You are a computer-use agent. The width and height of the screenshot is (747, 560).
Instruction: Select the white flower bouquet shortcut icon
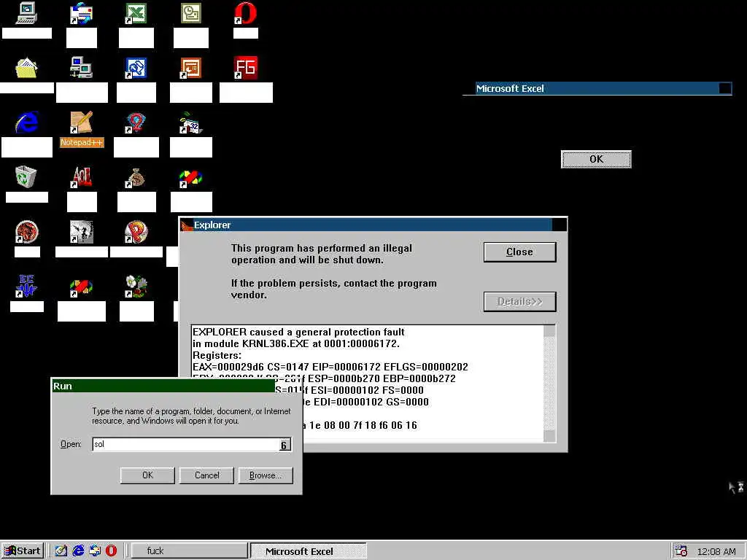coord(136,286)
